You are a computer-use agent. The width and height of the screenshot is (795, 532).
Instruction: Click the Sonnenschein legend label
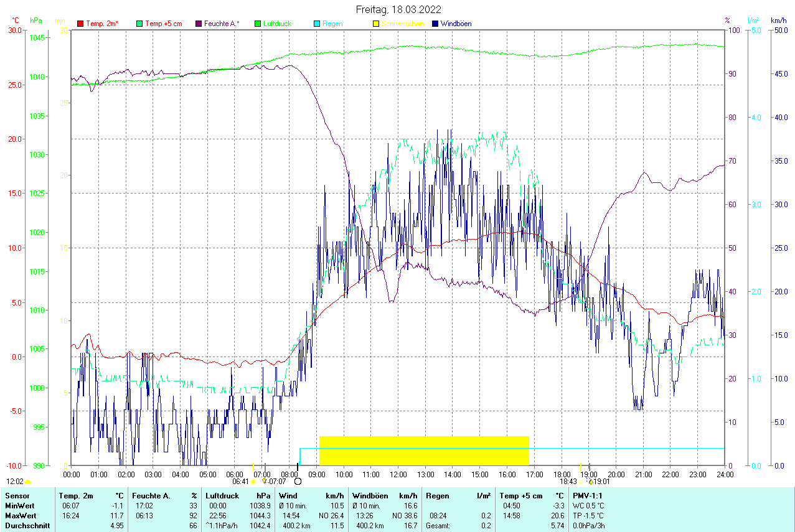403,24
